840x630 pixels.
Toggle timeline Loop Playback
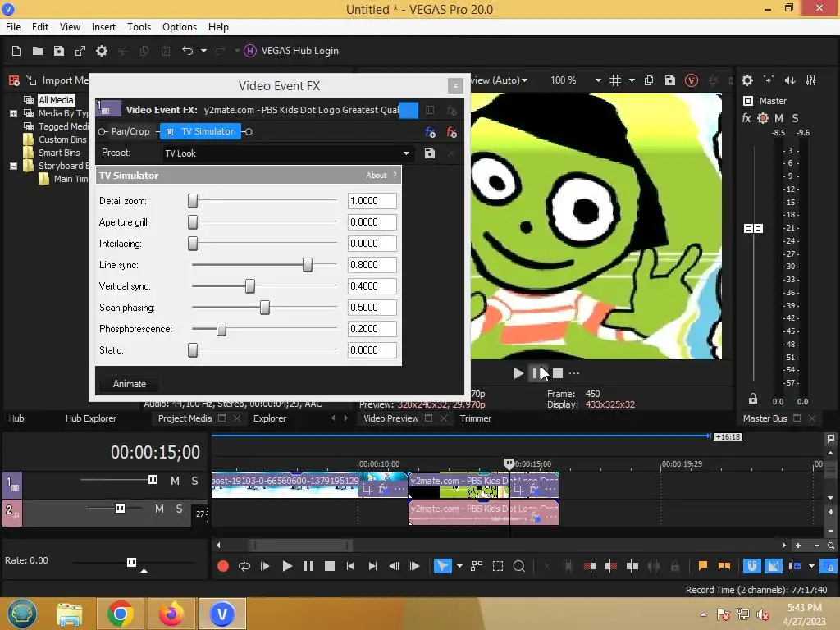tap(244, 566)
